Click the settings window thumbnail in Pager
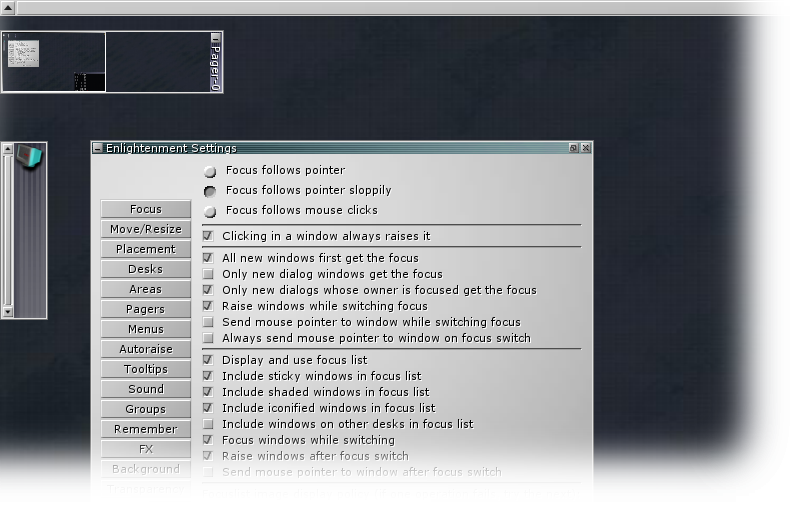 [23, 54]
